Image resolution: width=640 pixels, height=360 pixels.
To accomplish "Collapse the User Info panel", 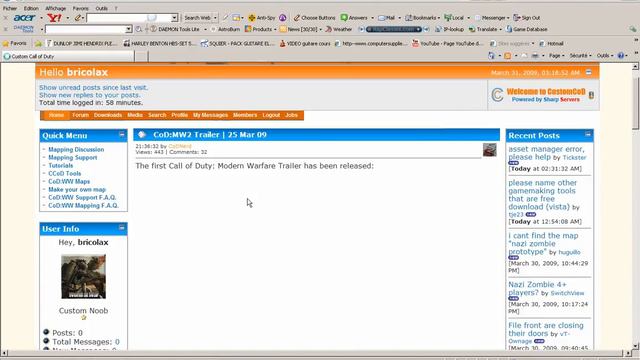I will 122,227.
